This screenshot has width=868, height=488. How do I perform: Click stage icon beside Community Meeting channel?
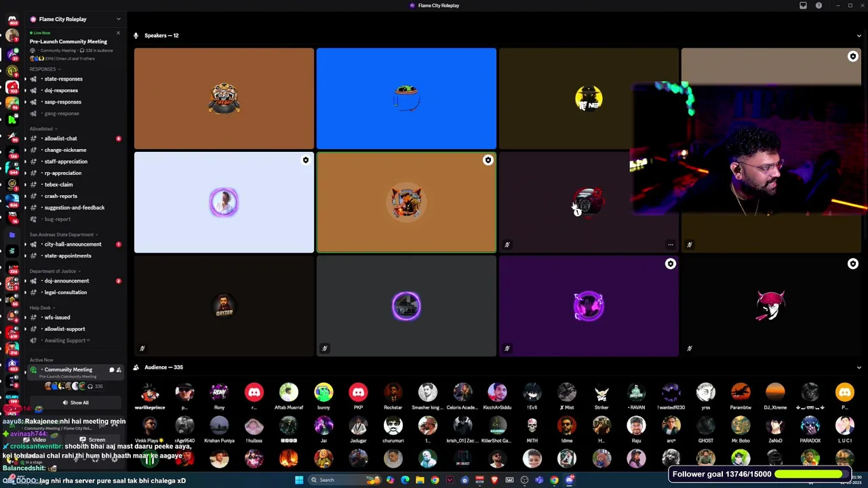[x=33, y=369]
